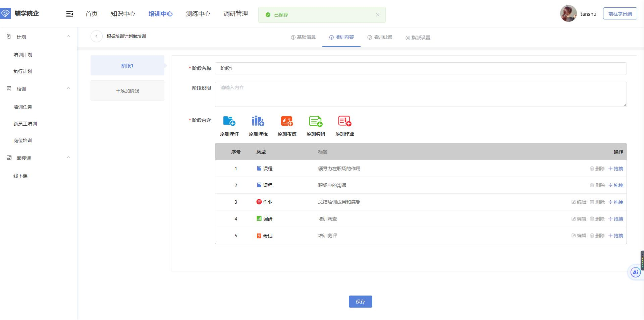Open 培训计划 in the sidebar

tap(23, 55)
